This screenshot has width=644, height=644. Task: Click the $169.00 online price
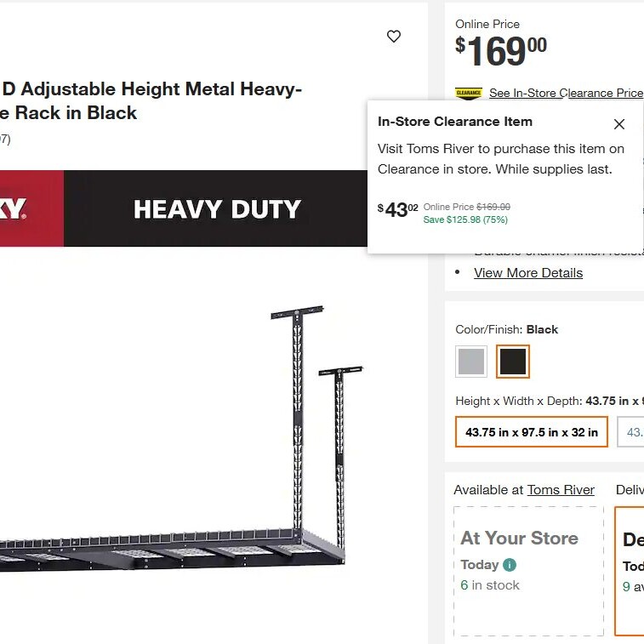(x=502, y=52)
